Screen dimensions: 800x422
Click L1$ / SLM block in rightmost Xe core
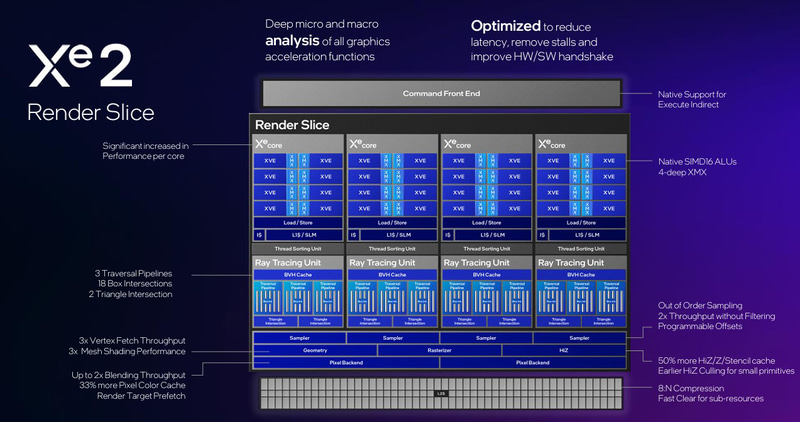click(587, 235)
